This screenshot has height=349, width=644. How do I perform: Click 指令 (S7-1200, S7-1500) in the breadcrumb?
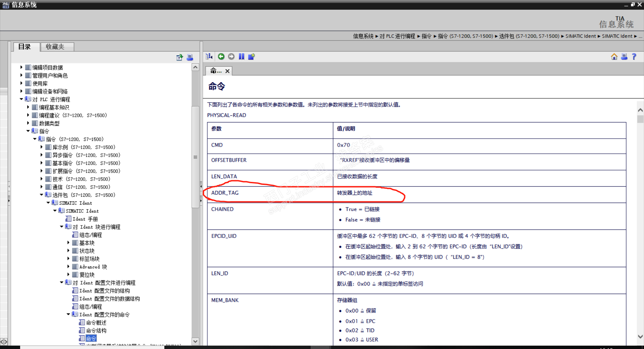[x=466, y=36]
